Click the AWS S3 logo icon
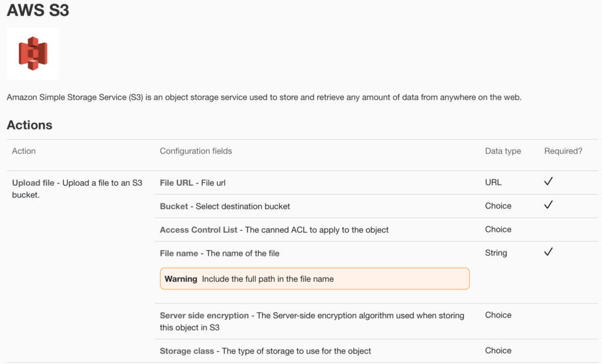The height and width of the screenshot is (364, 602). tap(33, 54)
